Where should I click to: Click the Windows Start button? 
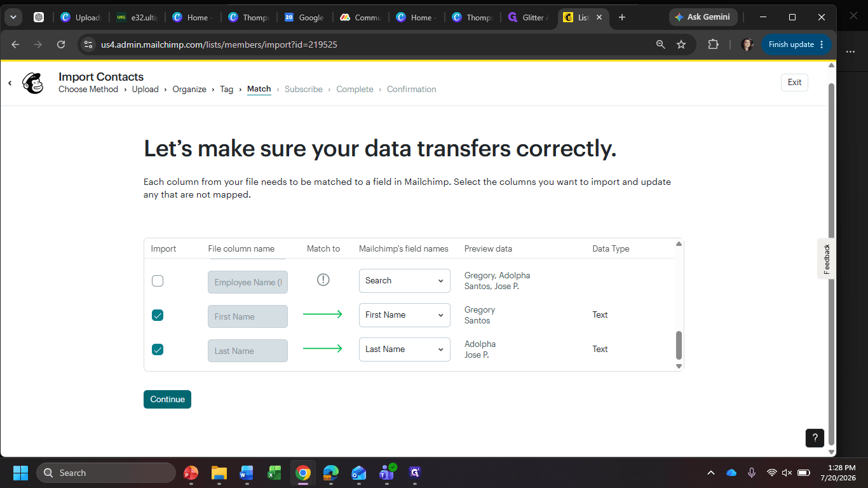tap(20, 473)
